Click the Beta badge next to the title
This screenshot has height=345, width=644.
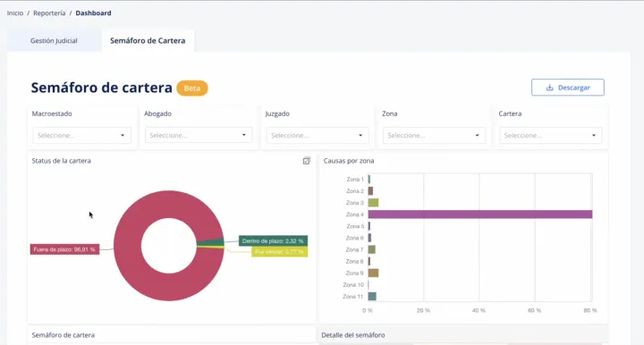click(192, 88)
